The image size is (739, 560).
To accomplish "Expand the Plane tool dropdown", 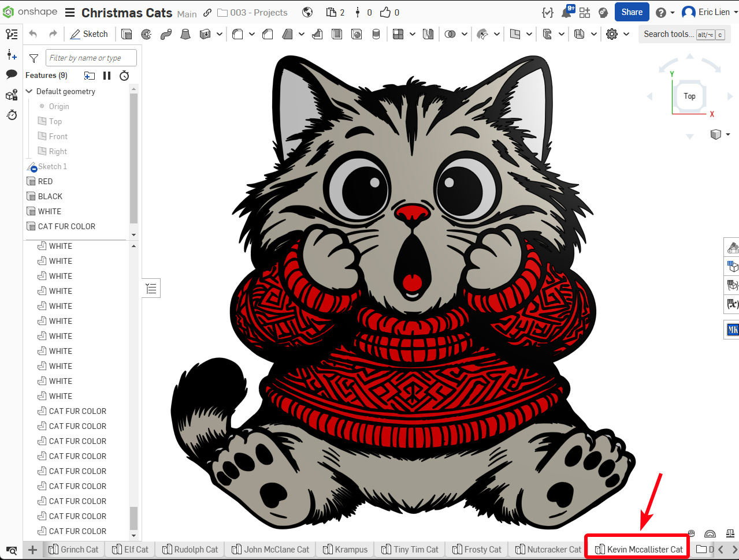I will 529,34.
